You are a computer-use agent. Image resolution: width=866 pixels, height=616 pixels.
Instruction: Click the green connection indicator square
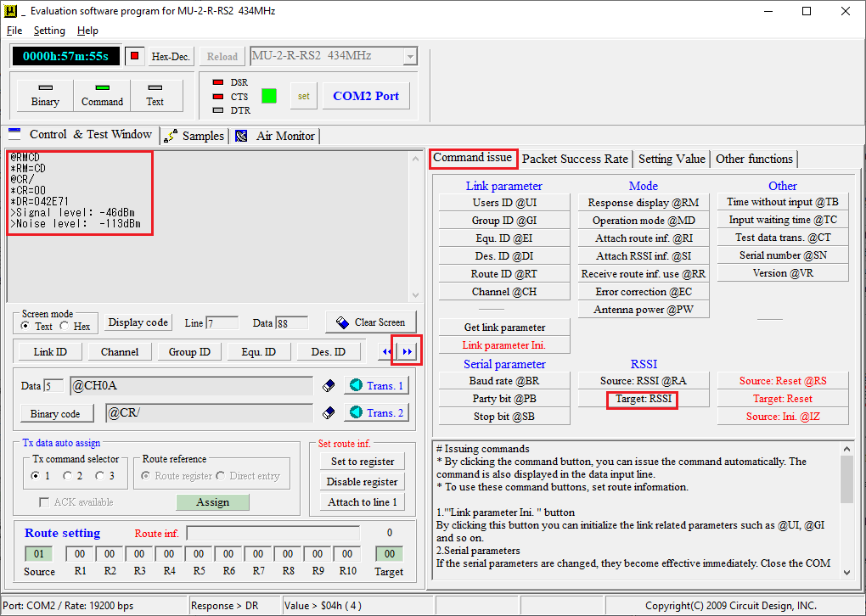point(269,96)
